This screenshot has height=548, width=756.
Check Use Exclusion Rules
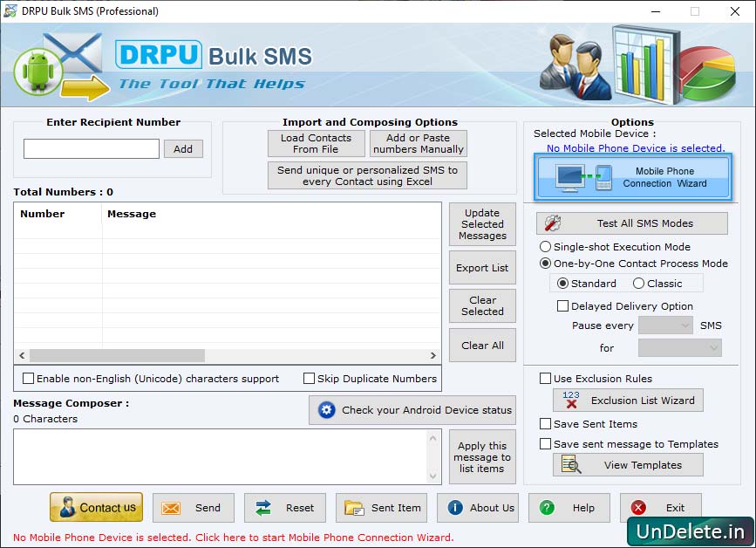click(x=545, y=378)
